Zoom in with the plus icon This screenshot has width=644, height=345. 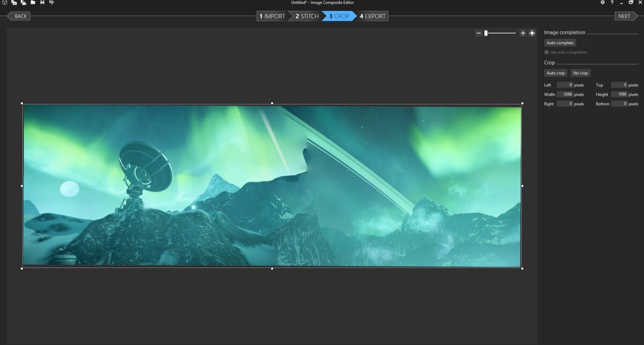click(x=523, y=33)
